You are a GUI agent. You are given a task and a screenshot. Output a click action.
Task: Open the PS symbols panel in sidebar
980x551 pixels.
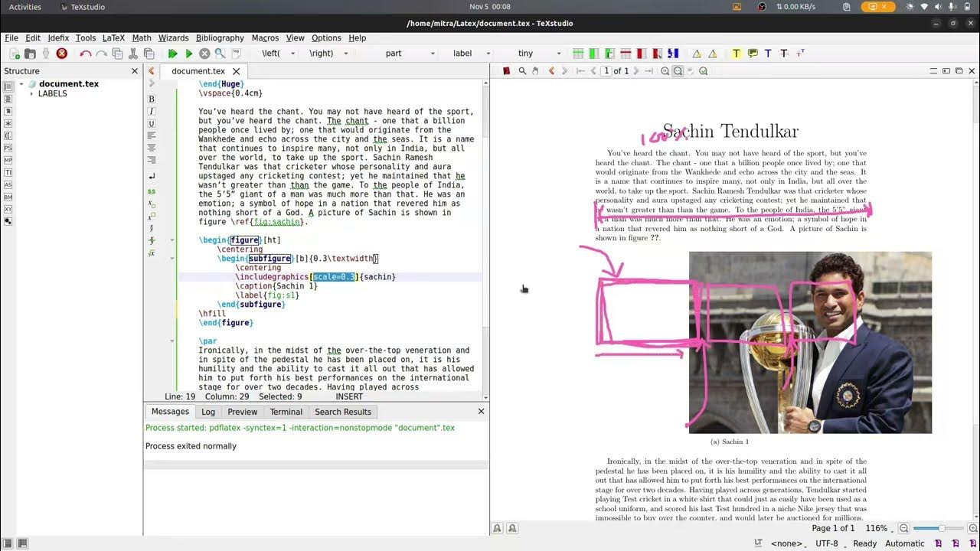pos(8,148)
